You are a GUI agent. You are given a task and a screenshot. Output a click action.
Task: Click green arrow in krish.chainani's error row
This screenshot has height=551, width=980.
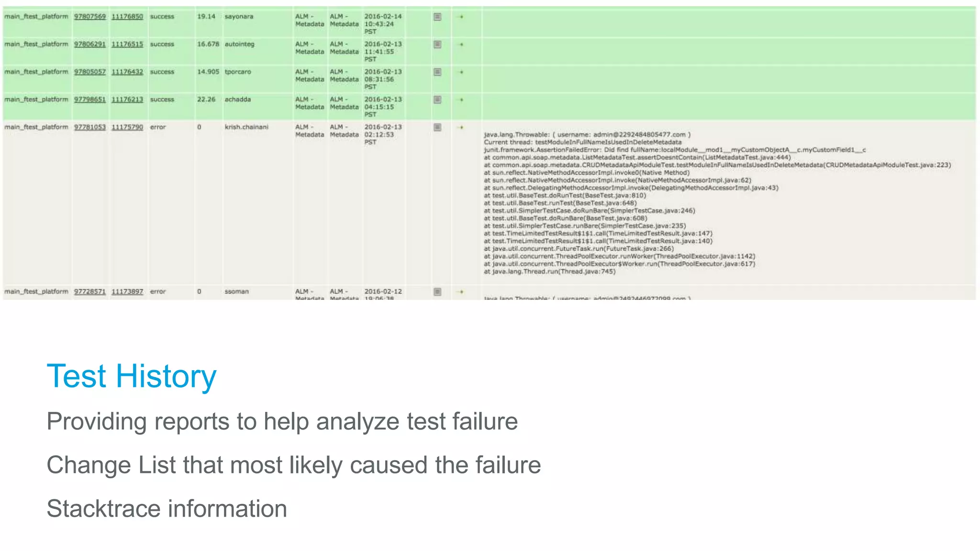pos(461,127)
